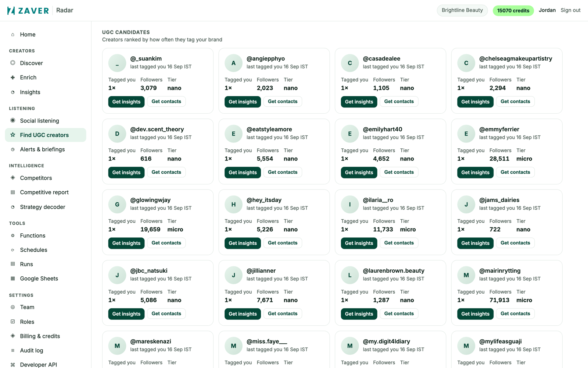
Task: Open Billing & credits settings
Action: click(x=46, y=336)
